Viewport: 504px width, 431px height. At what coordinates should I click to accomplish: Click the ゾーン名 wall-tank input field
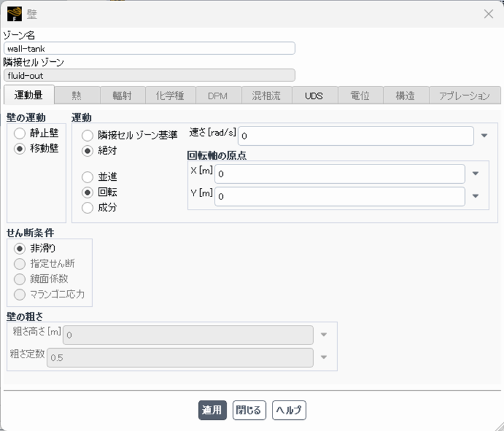pyautogui.click(x=149, y=48)
